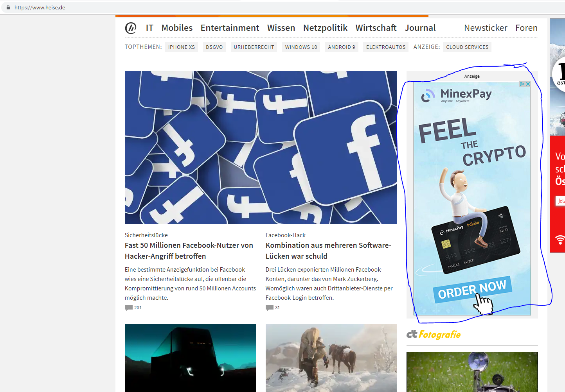Open the Newsticker page
565x392 pixels.
(486, 28)
